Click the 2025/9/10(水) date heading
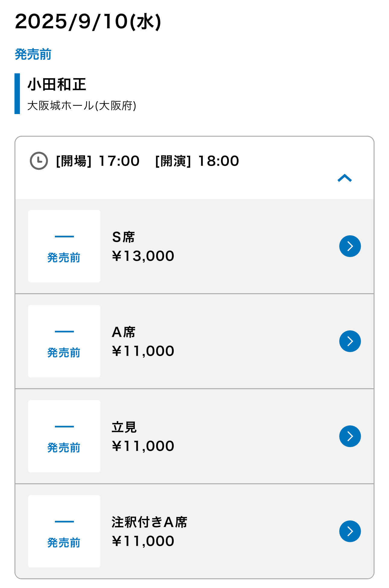 (x=88, y=21)
